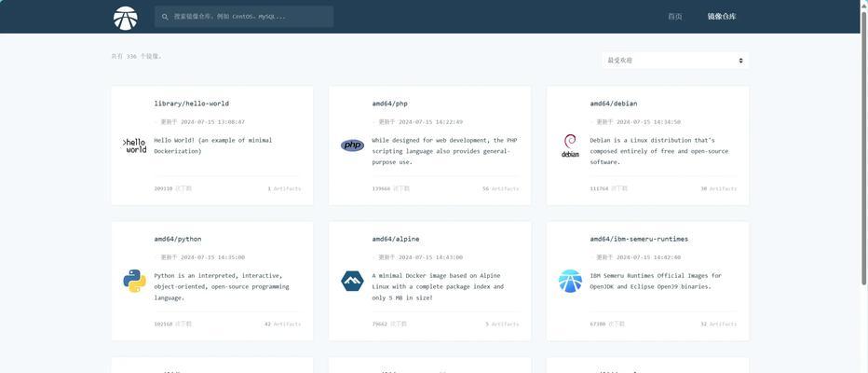
Task: Click the alpine download count
Action: click(x=389, y=325)
